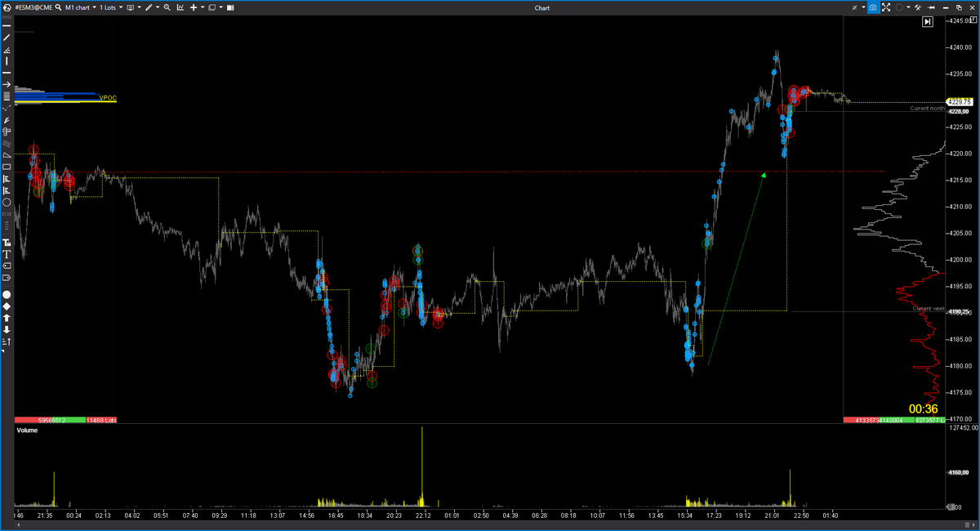The width and height of the screenshot is (980, 531).
Task: Click the small F button above price axis
Action: click(974, 20)
